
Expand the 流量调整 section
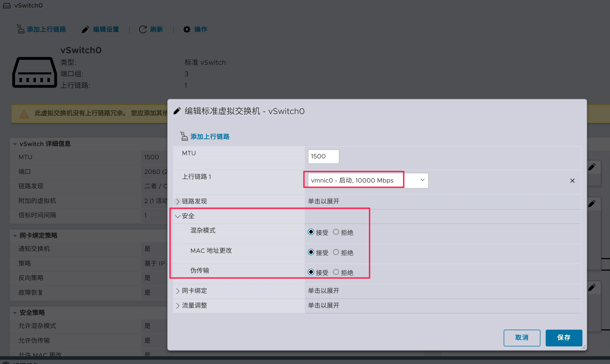coord(178,306)
